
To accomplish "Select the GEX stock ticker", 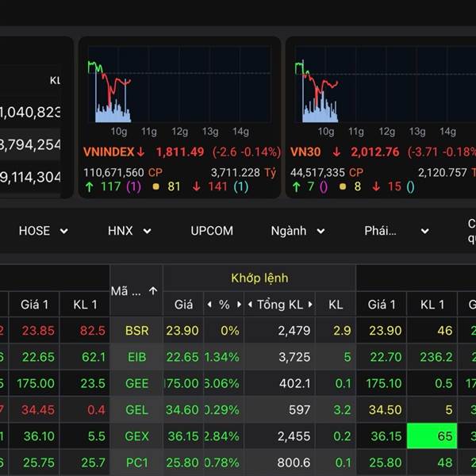I will point(136,436).
